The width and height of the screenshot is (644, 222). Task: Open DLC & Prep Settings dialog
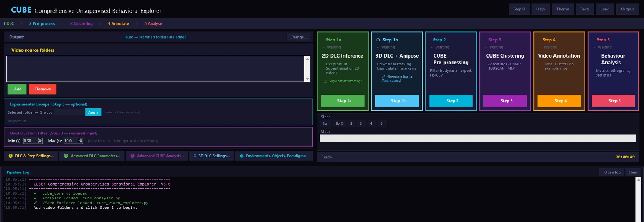tap(31, 156)
